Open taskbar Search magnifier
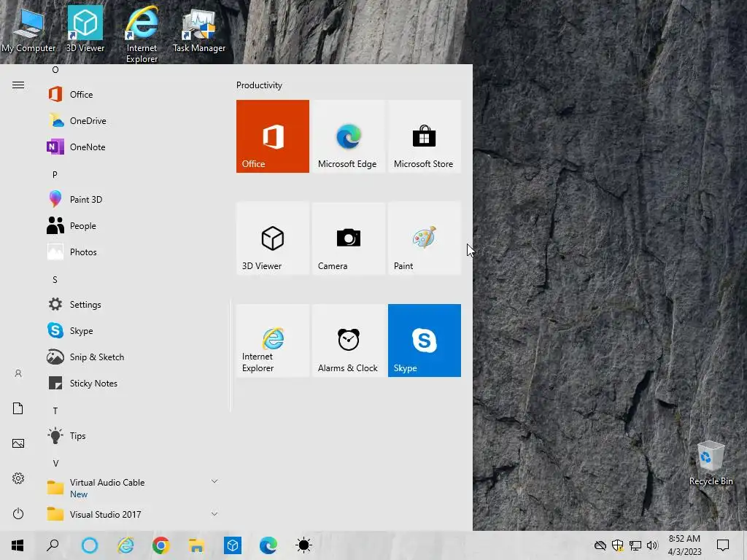The image size is (747, 560). 53,545
